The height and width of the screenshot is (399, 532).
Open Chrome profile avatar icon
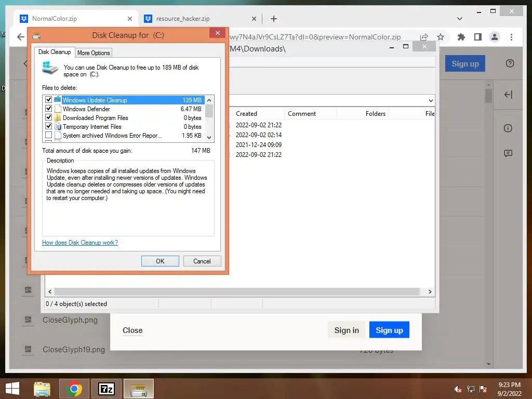tap(495, 37)
